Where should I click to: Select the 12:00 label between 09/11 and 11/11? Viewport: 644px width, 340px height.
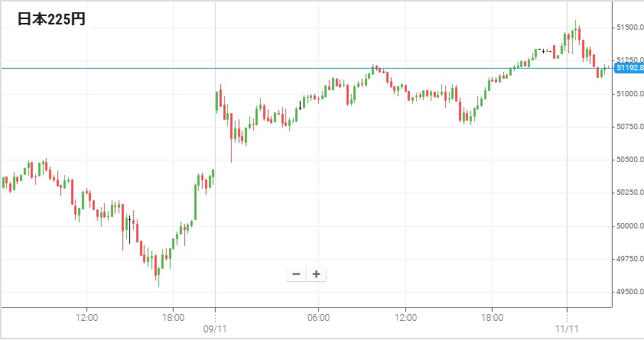click(405, 316)
